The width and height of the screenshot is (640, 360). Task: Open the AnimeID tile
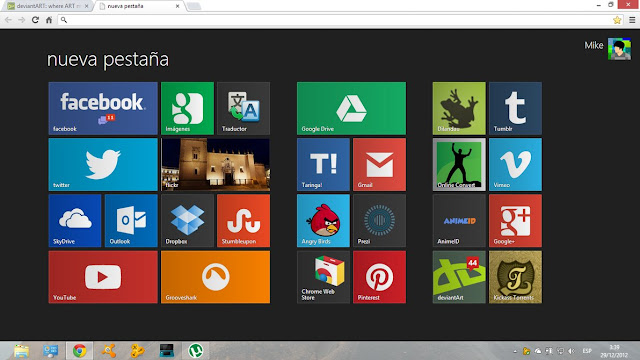459,221
